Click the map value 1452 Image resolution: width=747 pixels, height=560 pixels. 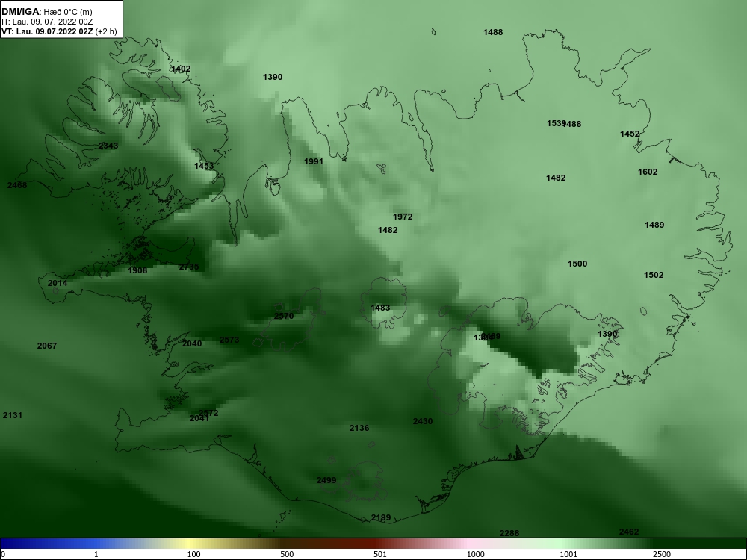pyautogui.click(x=630, y=134)
